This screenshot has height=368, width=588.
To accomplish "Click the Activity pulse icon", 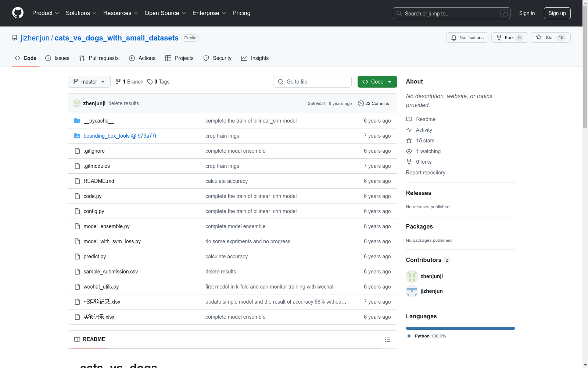I will (409, 130).
